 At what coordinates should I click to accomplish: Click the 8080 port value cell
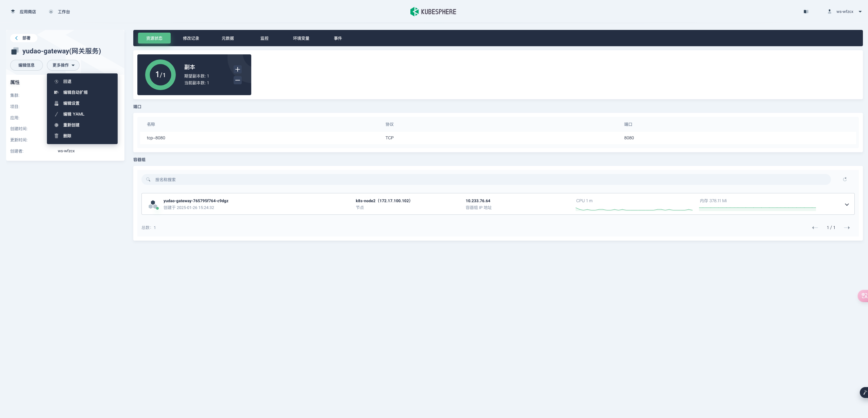(x=629, y=138)
